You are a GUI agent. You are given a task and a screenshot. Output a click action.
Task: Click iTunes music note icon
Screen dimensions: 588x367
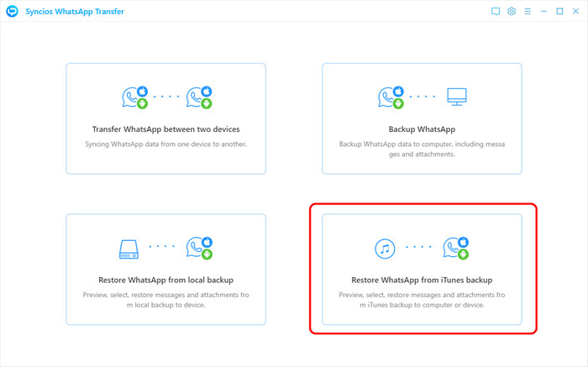(x=385, y=249)
